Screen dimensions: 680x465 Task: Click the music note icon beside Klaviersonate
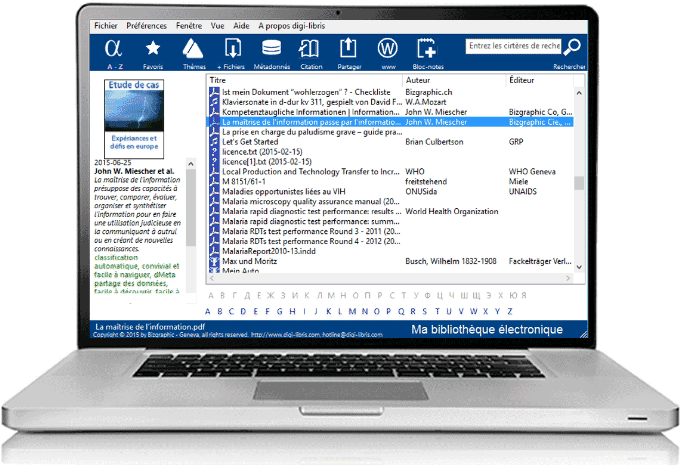(214, 102)
